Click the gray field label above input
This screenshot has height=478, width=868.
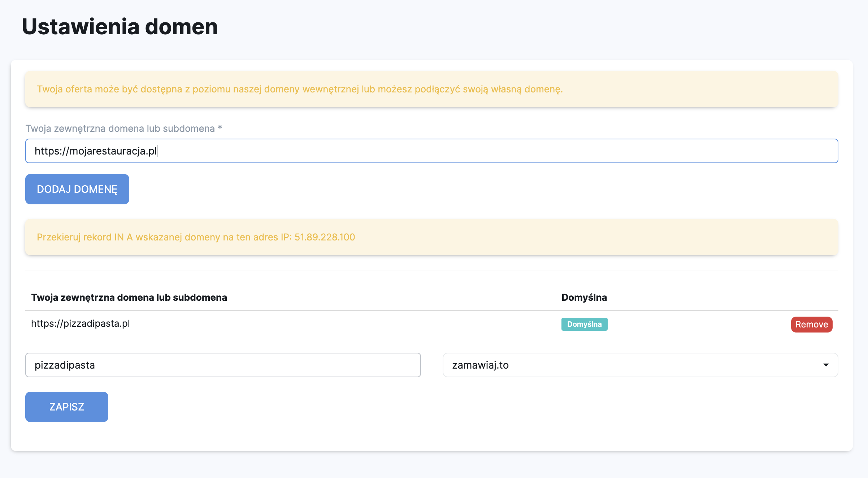point(120,129)
